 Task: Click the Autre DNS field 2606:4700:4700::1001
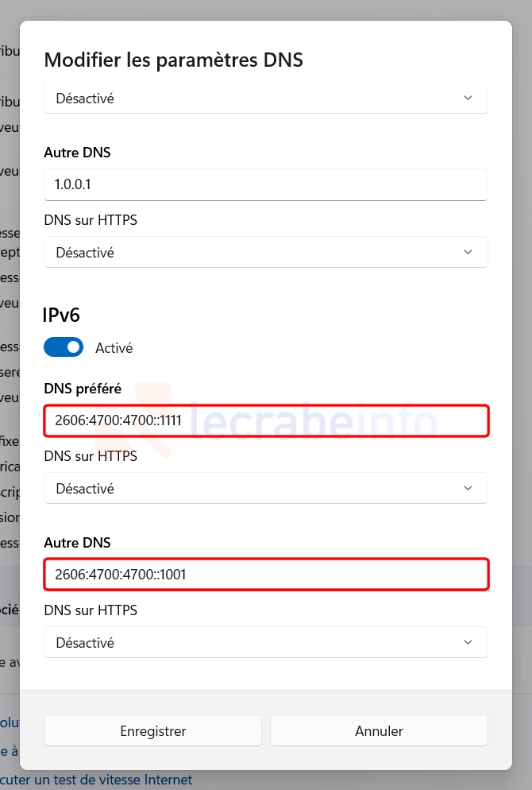click(x=265, y=574)
